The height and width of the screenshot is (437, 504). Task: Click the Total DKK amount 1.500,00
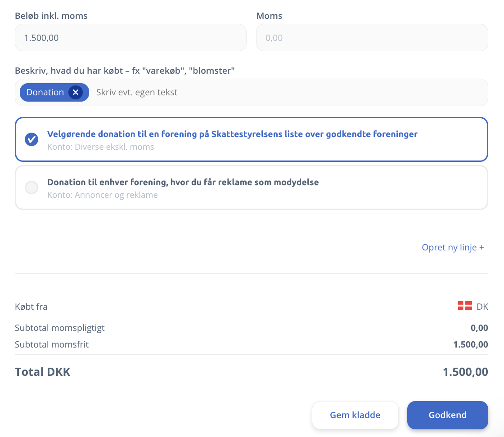pyautogui.click(x=465, y=372)
